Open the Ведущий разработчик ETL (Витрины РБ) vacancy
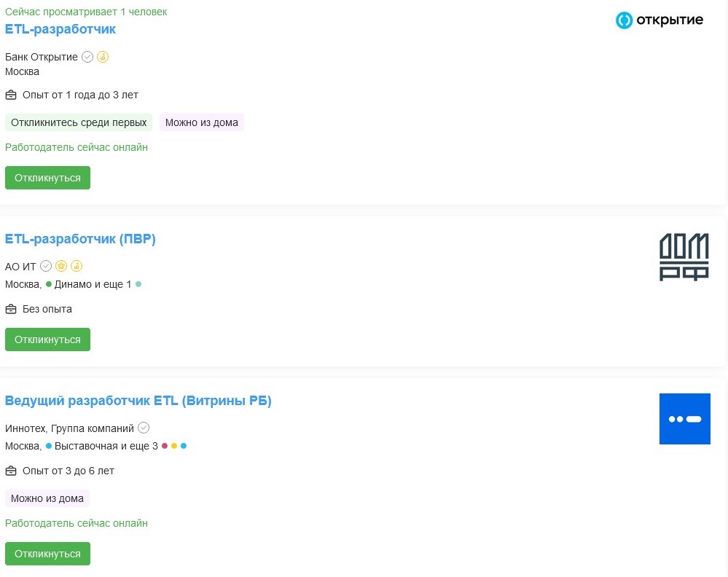Viewport: 728px width, 577px height. pyautogui.click(x=138, y=400)
